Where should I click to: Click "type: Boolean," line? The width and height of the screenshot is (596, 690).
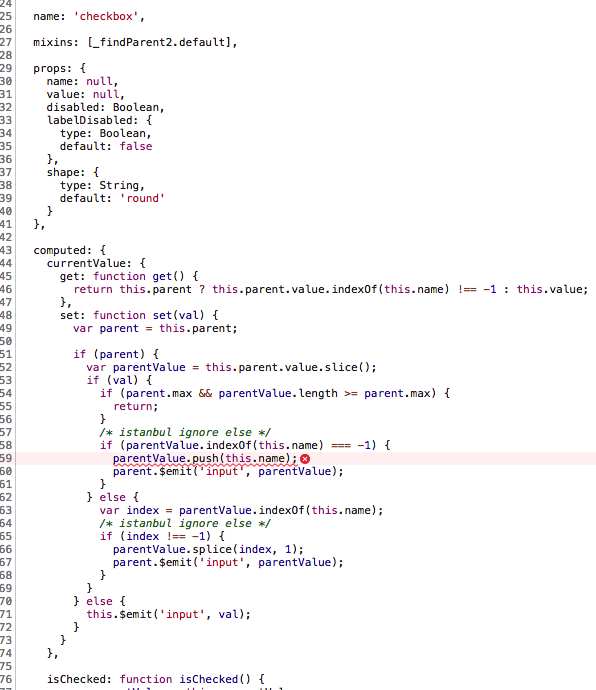pyautogui.click(x=106, y=134)
